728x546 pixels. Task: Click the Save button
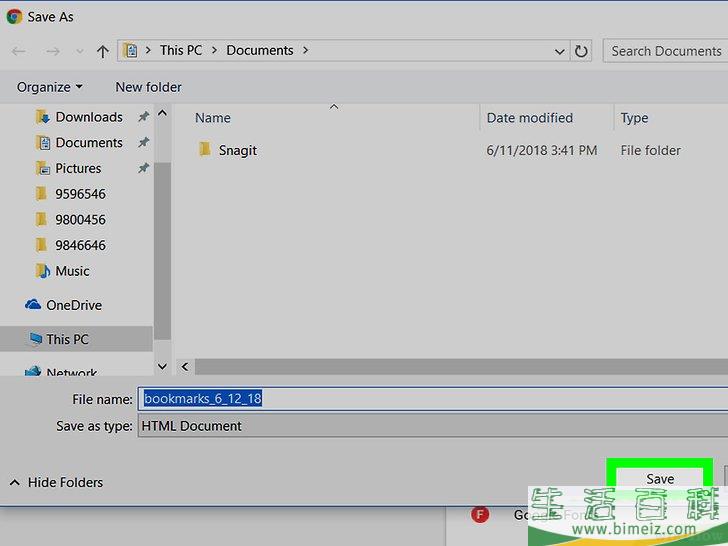click(x=659, y=479)
